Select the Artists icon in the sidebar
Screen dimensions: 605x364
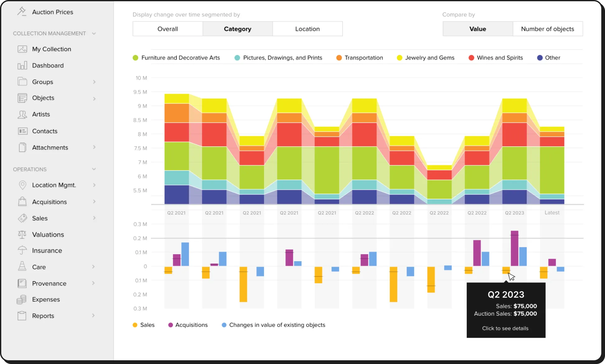pos(22,114)
